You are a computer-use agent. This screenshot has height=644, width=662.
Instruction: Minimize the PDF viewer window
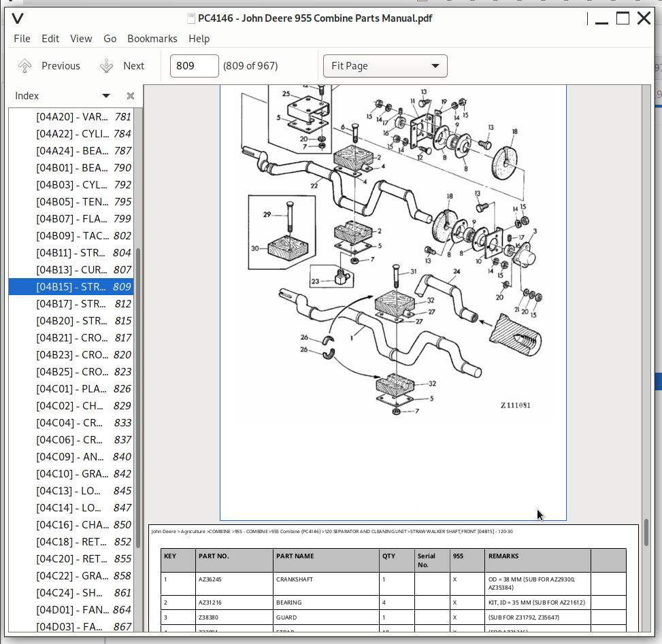[x=601, y=18]
